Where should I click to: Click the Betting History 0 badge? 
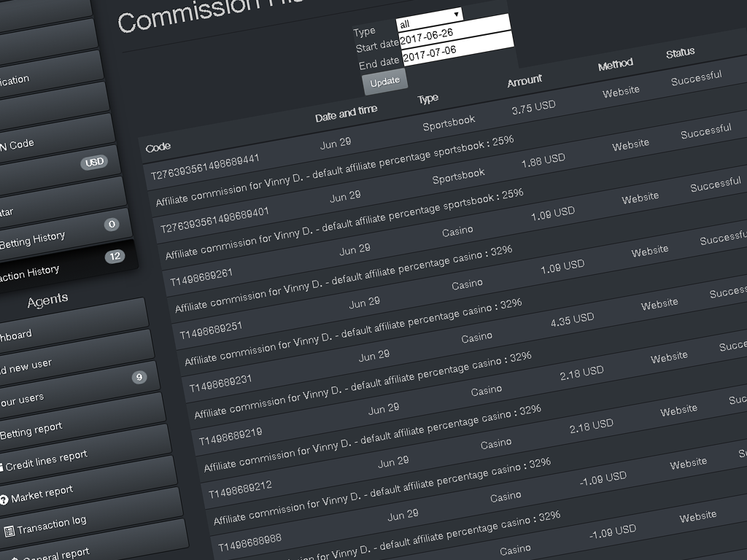[x=112, y=225]
